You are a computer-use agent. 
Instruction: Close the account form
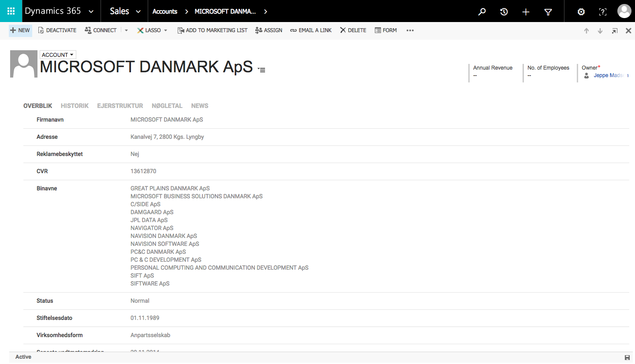pyautogui.click(x=628, y=31)
